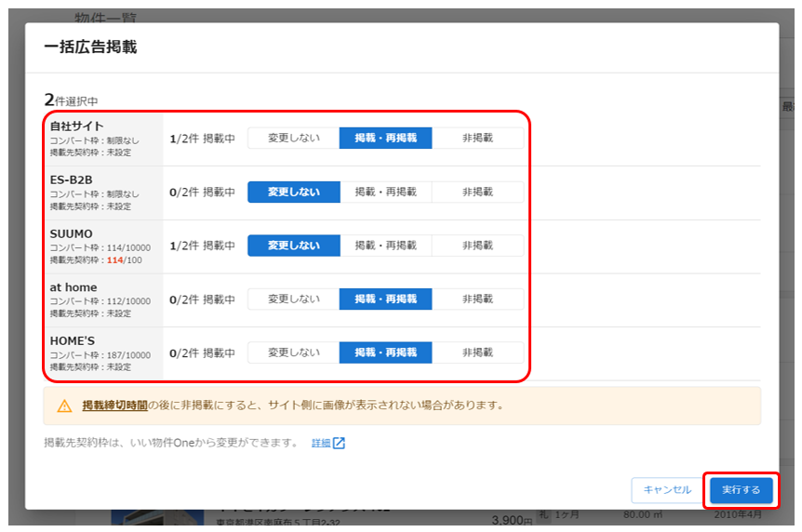Click at home's 0/2件 掲載中 status
Image resolution: width=802 pixels, height=532 pixels.
tap(202, 299)
